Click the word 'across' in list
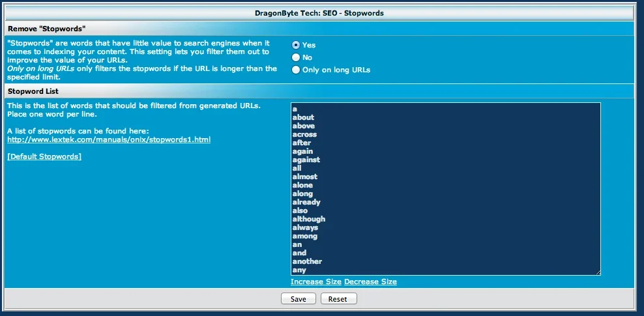The width and height of the screenshot is (644, 316). [x=304, y=134]
